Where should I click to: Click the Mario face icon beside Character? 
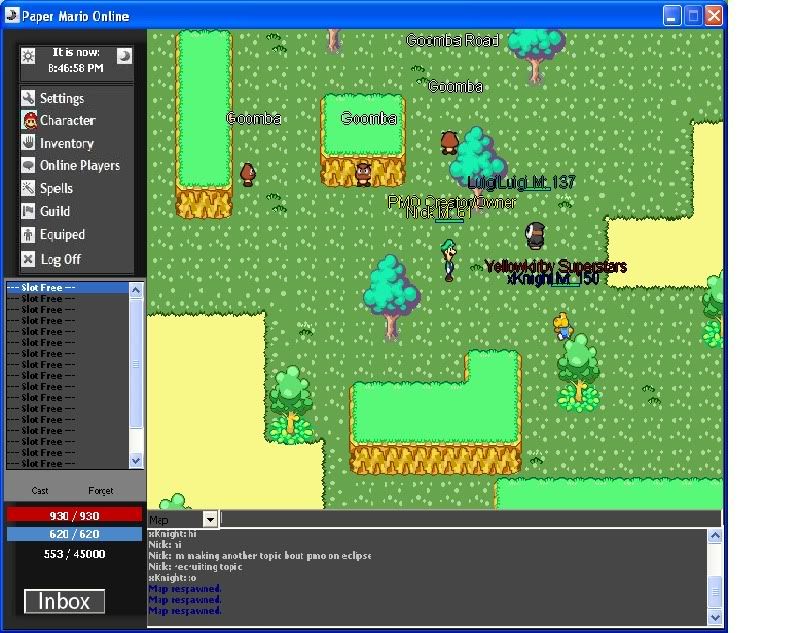click(29, 121)
